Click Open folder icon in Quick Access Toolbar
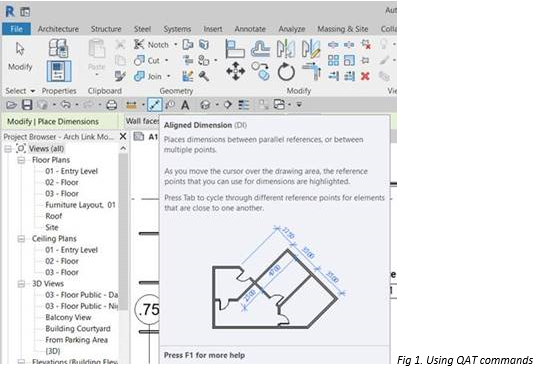Viewport: 537px width, 371px height. [11, 105]
